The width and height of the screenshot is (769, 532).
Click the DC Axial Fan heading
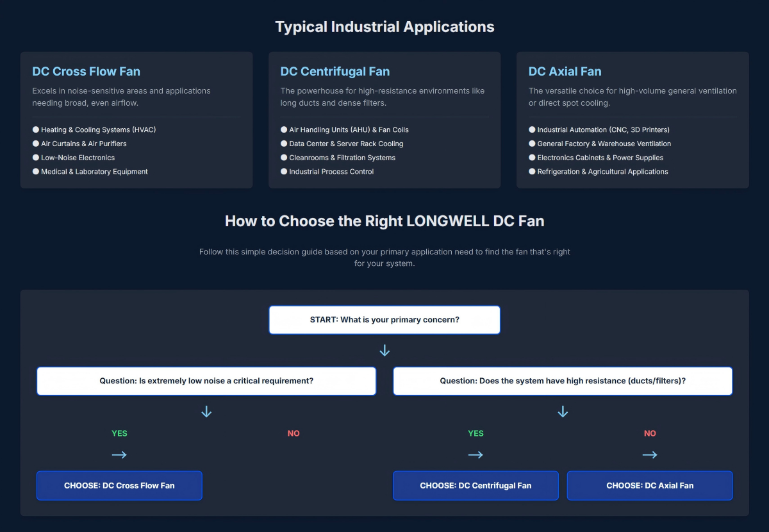click(564, 71)
